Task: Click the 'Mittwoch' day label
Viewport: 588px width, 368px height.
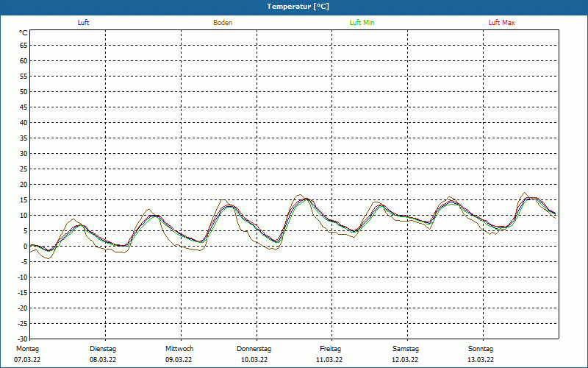Action: tap(179, 349)
